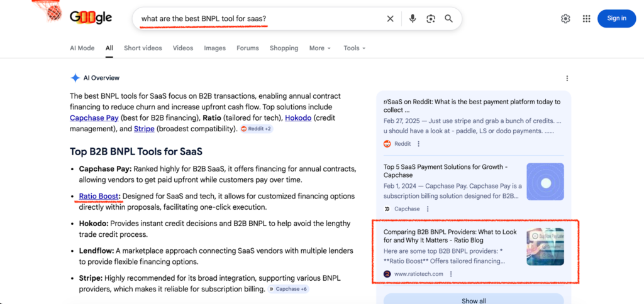This screenshot has height=304, width=644.
Task: Open the Shopping tab
Action: [x=284, y=48]
